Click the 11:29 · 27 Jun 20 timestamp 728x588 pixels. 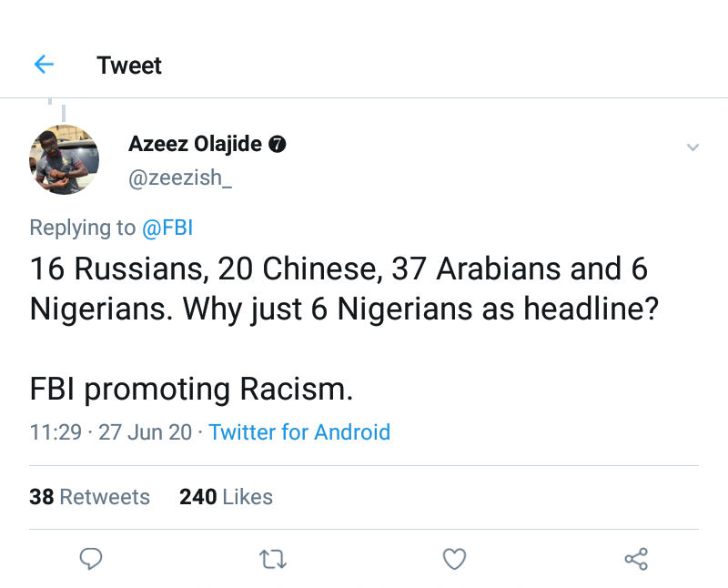(x=110, y=431)
